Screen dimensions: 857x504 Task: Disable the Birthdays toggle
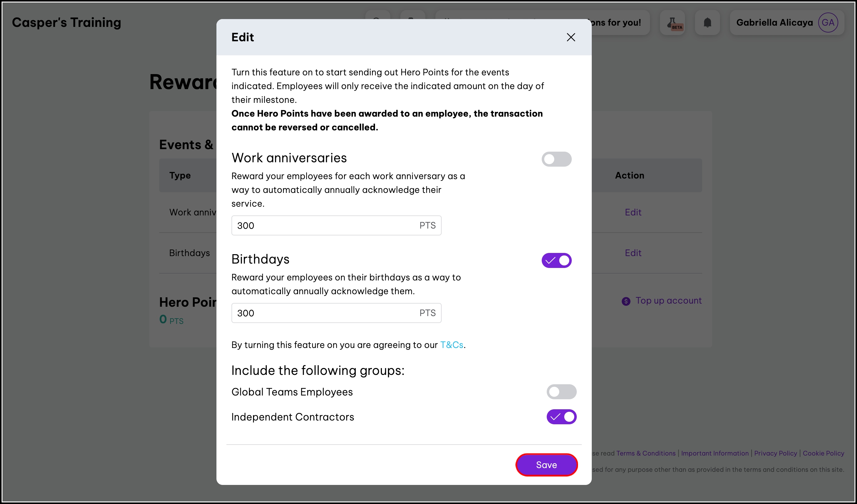(556, 260)
